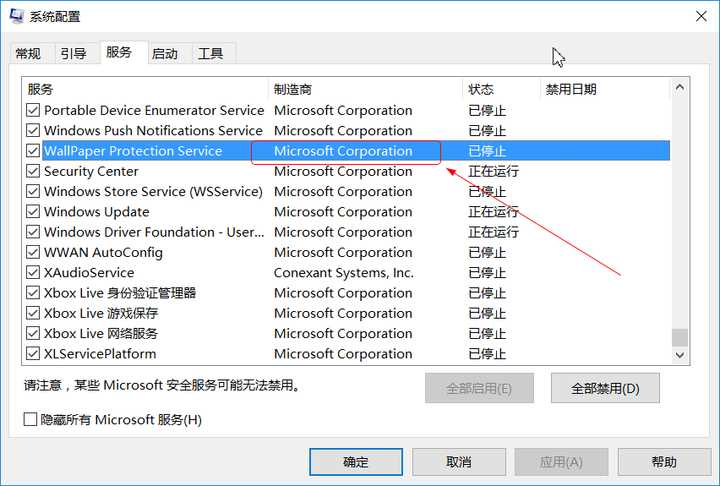Click the services list scrollbar thumb

(680, 338)
